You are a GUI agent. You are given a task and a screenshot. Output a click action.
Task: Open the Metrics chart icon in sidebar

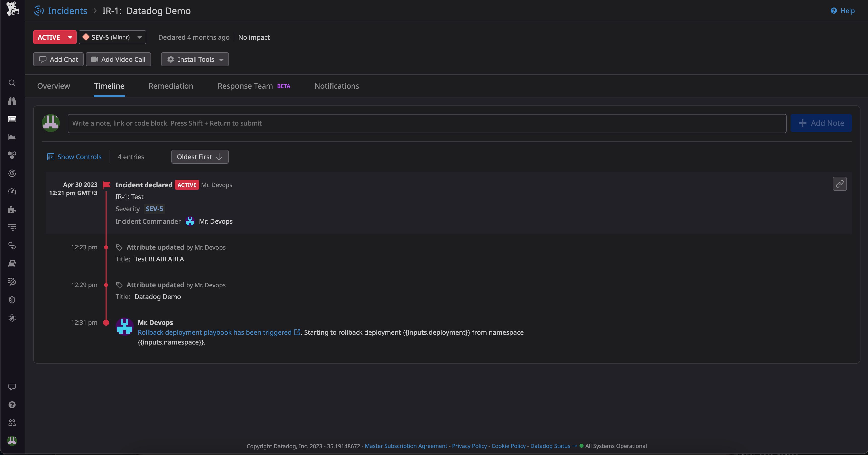[x=12, y=137]
